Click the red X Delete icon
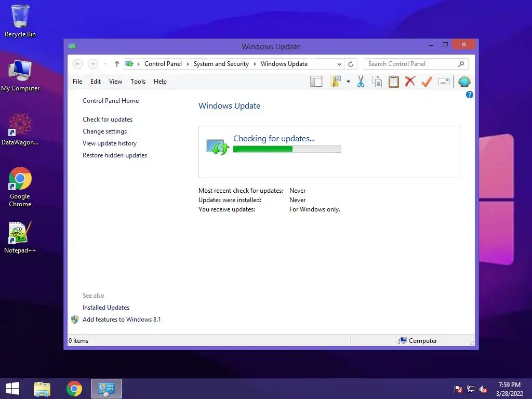 [410, 82]
